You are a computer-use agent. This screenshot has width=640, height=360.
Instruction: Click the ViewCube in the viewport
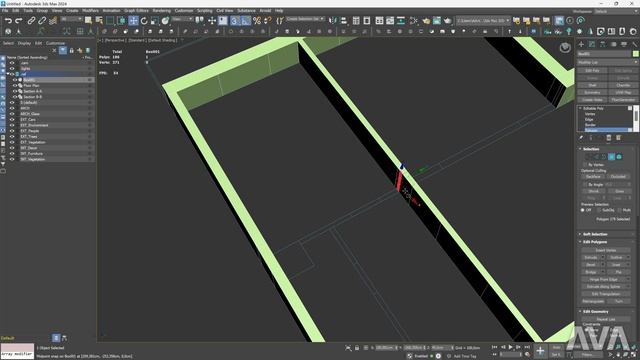click(565, 48)
